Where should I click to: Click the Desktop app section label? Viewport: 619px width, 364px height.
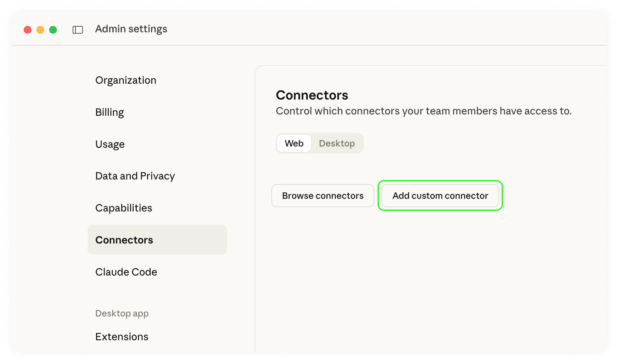(122, 313)
